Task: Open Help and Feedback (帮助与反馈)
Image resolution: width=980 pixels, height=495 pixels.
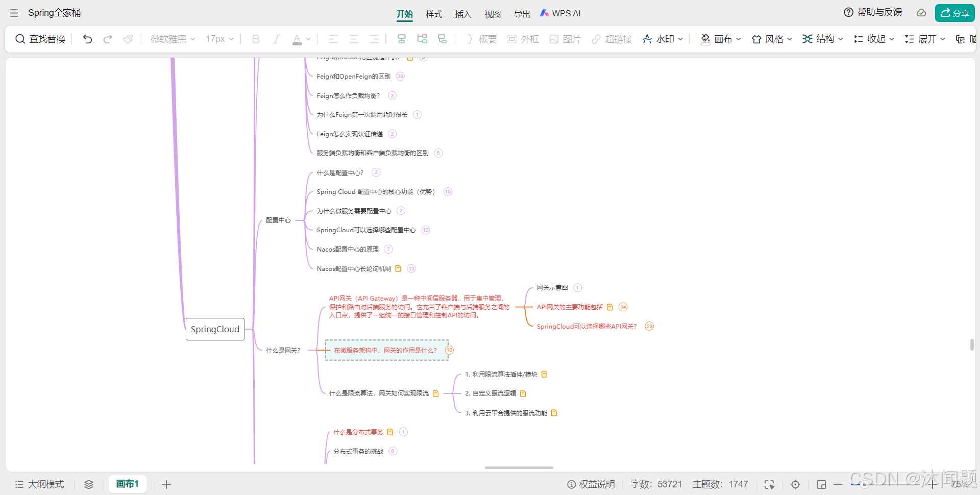Action: point(873,12)
